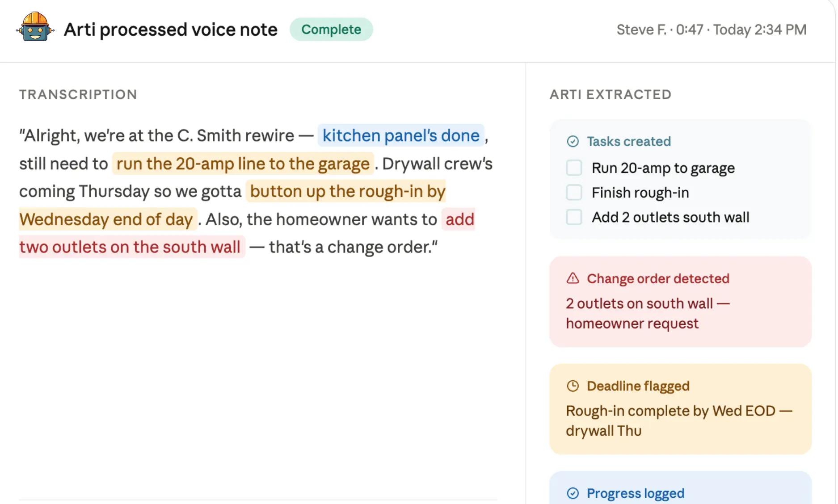Select the Progress logged checkmark icon

coord(573,493)
